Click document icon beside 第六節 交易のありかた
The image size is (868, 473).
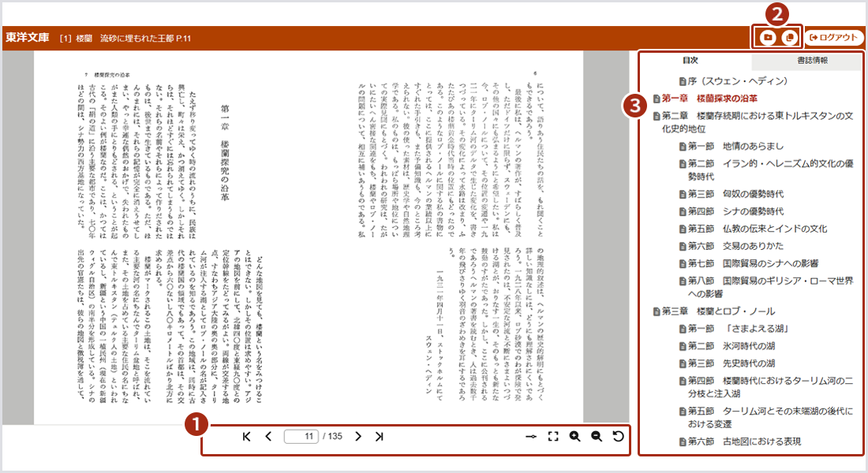click(x=683, y=246)
